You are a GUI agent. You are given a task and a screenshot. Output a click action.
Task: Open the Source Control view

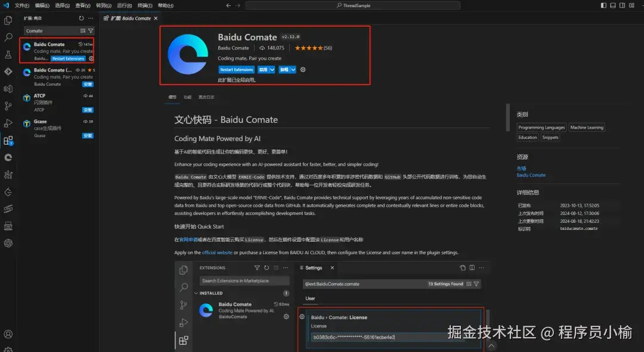coord(8,106)
